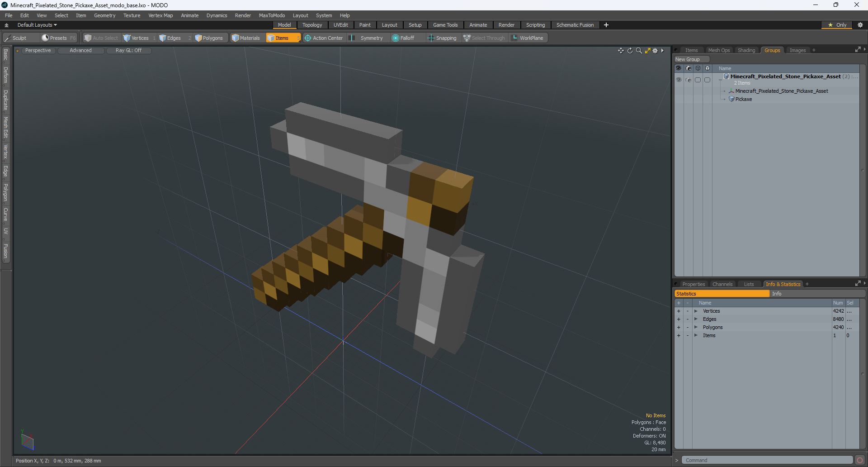
Task: Click into the Command input field
Action: pyautogui.click(x=767, y=460)
